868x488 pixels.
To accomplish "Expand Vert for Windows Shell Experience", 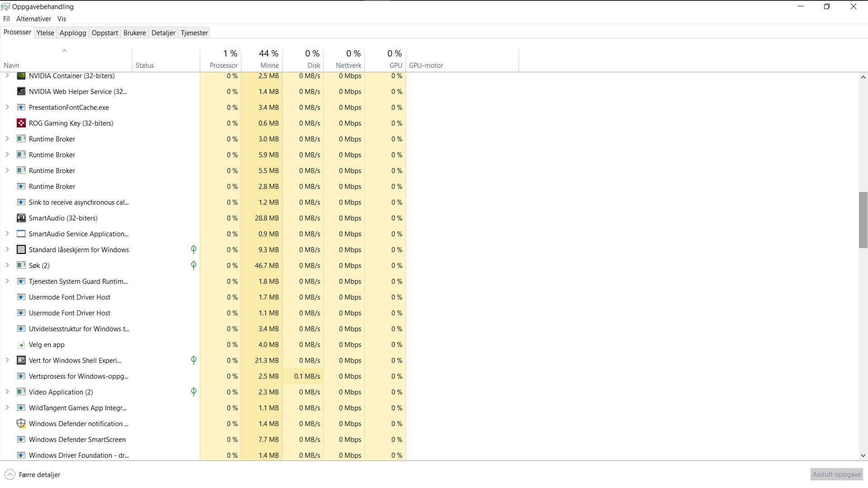I will click(x=7, y=360).
